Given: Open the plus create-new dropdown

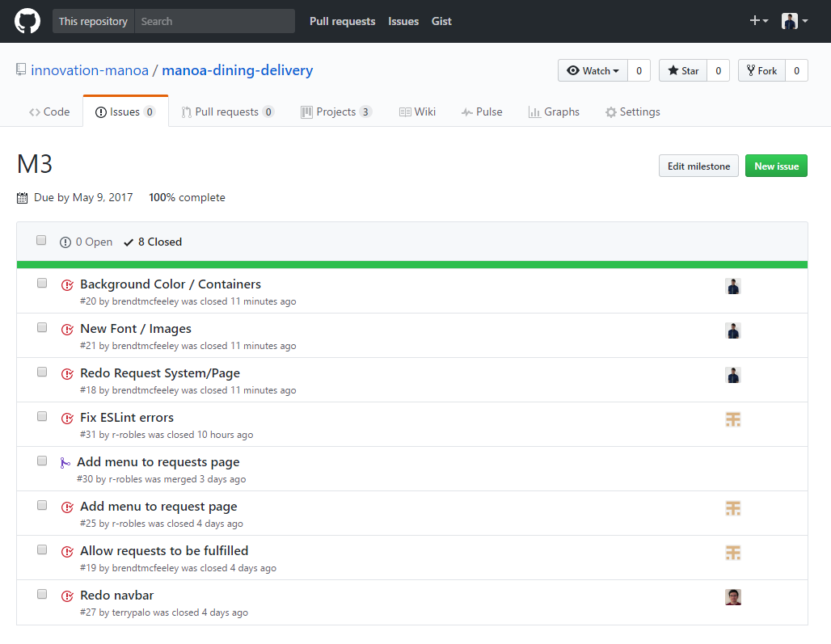Looking at the screenshot, I should pyautogui.click(x=759, y=21).
